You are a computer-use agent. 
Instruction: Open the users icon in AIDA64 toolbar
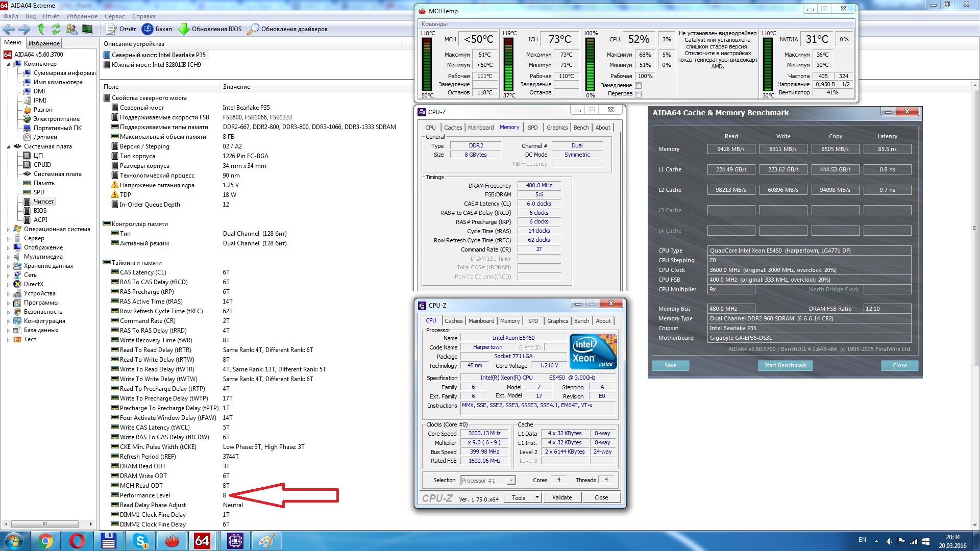[71, 29]
